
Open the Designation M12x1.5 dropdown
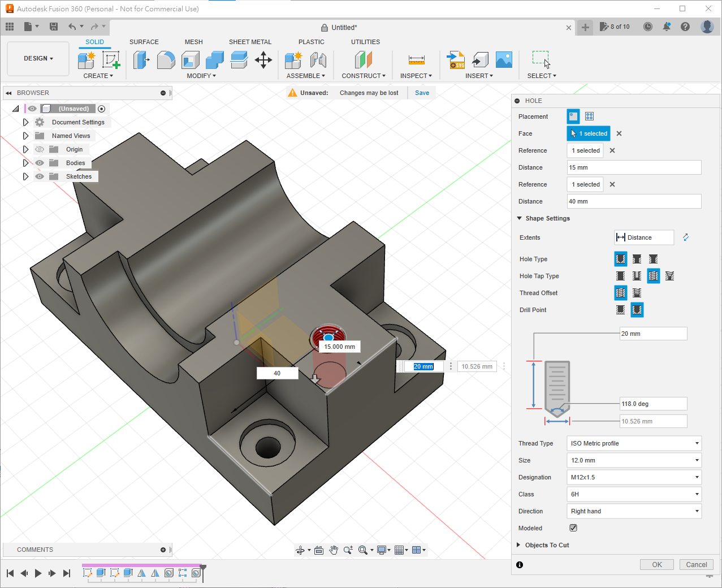(634, 477)
